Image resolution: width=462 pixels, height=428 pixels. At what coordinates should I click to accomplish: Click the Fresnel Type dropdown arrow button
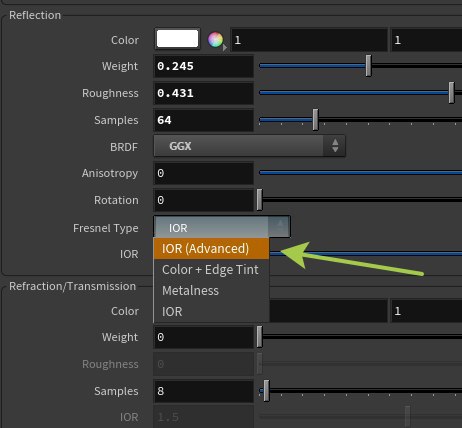pos(279,227)
